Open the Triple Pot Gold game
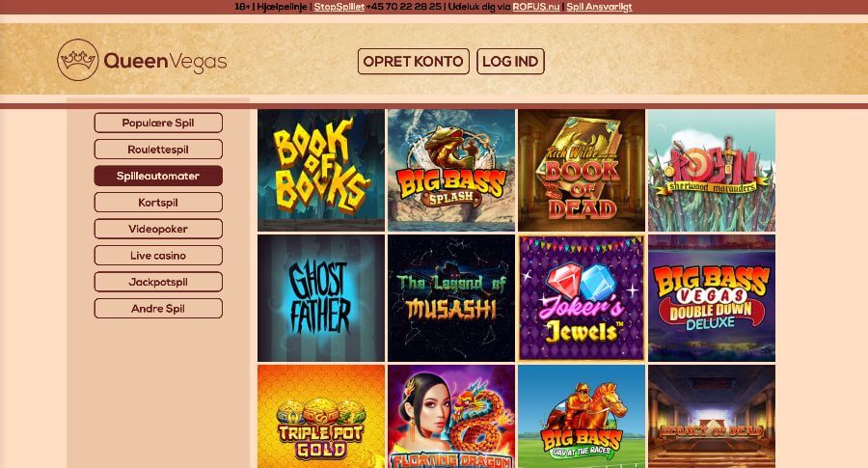 click(321, 417)
